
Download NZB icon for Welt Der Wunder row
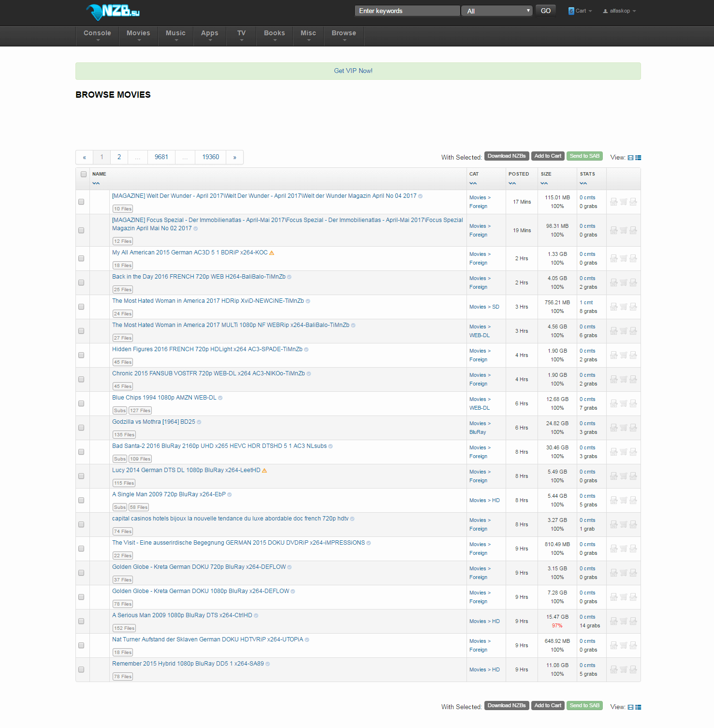pyautogui.click(x=614, y=202)
